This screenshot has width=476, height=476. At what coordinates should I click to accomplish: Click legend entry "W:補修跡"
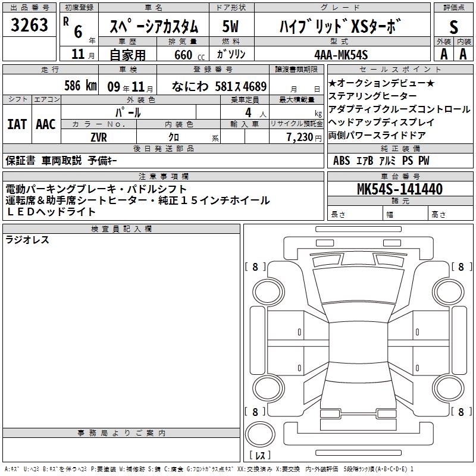click(132, 469)
